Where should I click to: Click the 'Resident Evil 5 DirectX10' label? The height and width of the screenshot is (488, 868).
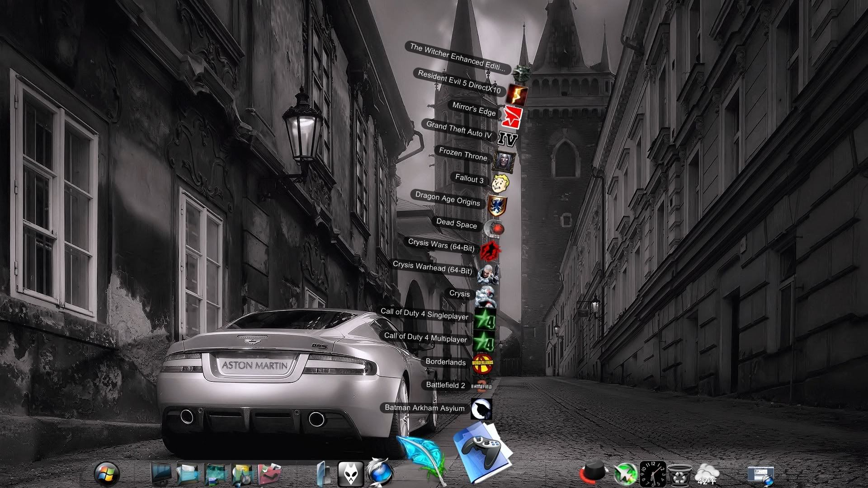[x=459, y=82]
